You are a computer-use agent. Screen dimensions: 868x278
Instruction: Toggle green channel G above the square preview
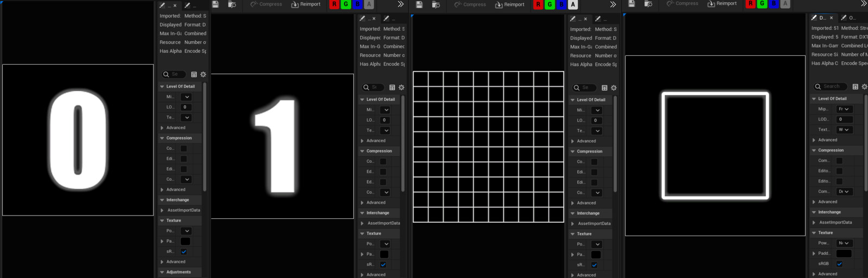(762, 4)
